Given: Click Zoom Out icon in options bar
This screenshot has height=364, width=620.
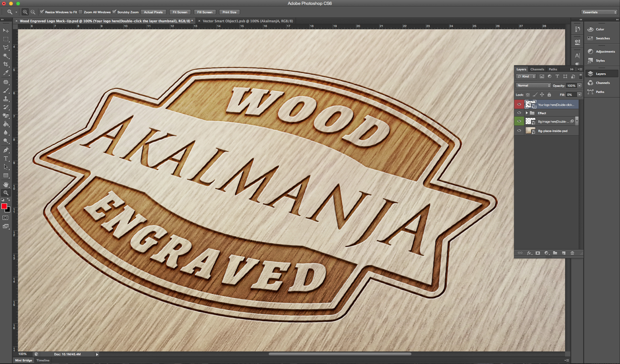Looking at the screenshot, I should pos(33,12).
